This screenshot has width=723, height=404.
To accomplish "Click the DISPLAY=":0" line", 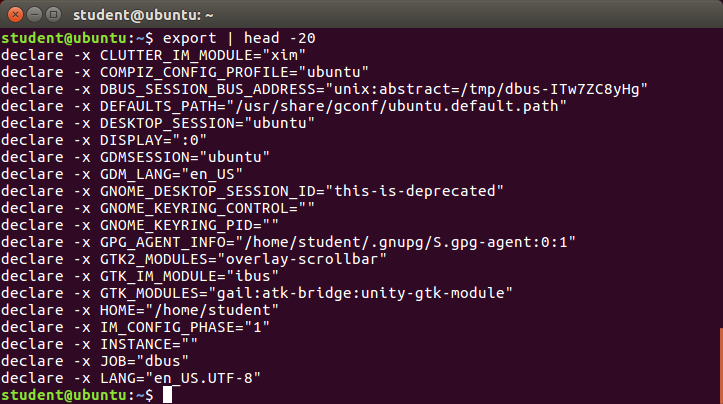I will [x=104, y=140].
